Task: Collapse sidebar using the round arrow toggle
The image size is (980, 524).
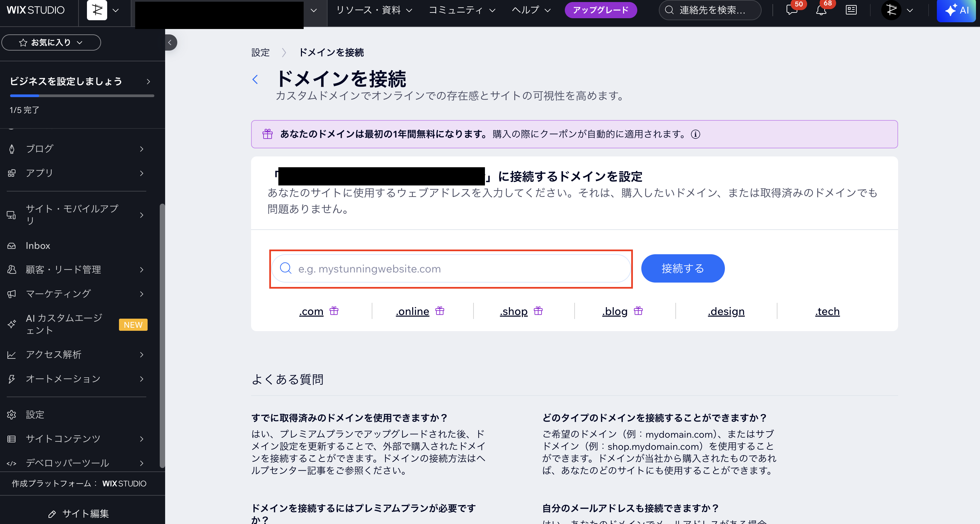Action: pyautogui.click(x=170, y=42)
